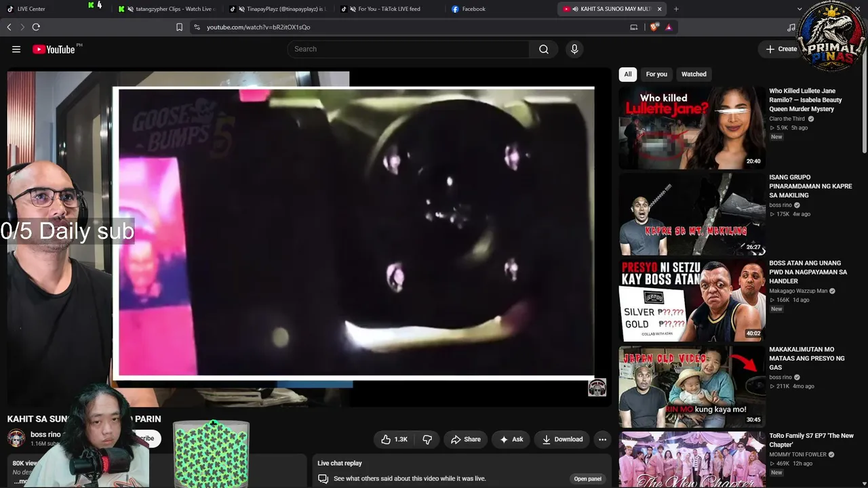This screenshot has width=868, height=488.
Task: Open the Brave Shields icon
Action: 654,27
